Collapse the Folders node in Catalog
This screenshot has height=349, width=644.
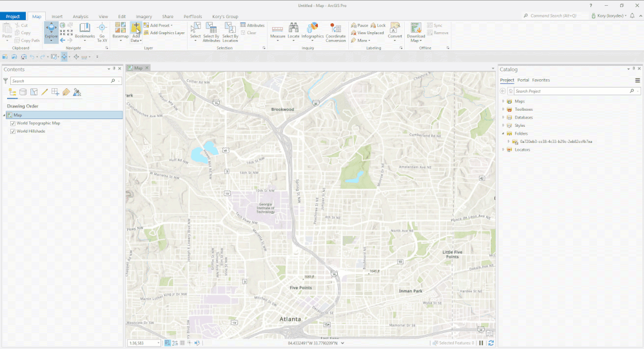[503, 134]
